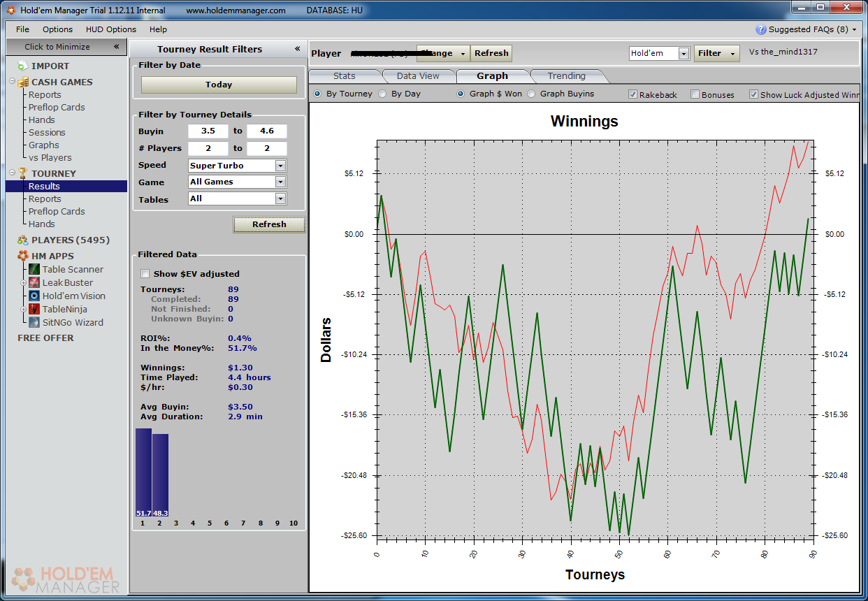Click the Today date filter button
The width and height of the screenshot is (868, 601).
219,85
